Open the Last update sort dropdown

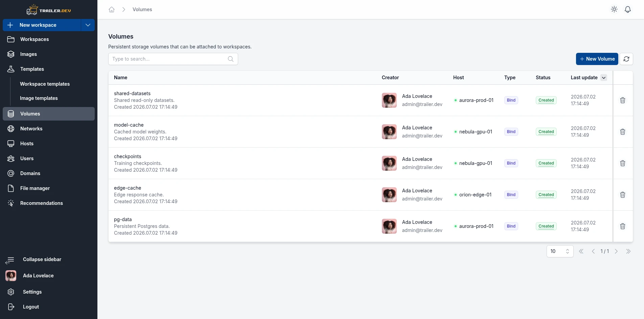603,78
